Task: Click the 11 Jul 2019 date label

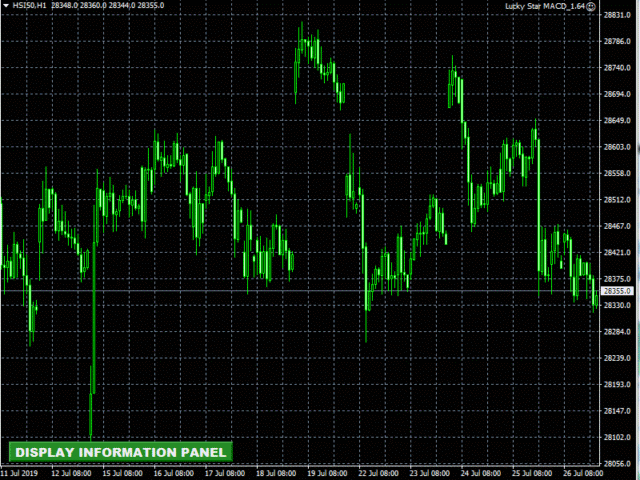Action: click(x=19, y=473)
